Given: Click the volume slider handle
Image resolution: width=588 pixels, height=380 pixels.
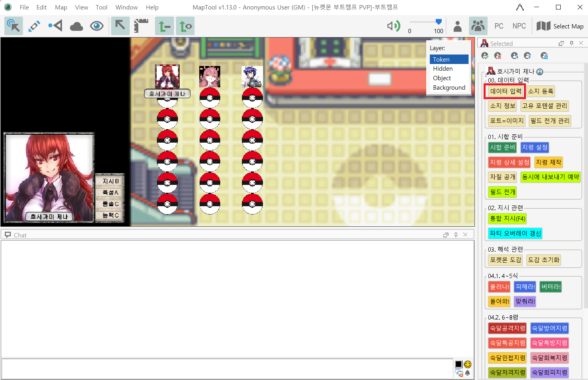Looking at the screenshot, I should (x=439, y=22).
